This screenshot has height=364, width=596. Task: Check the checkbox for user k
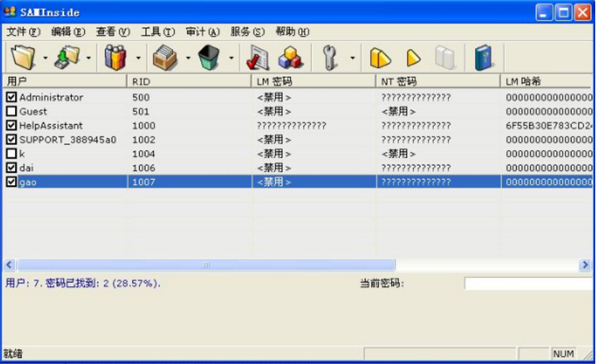pos(11,153)
